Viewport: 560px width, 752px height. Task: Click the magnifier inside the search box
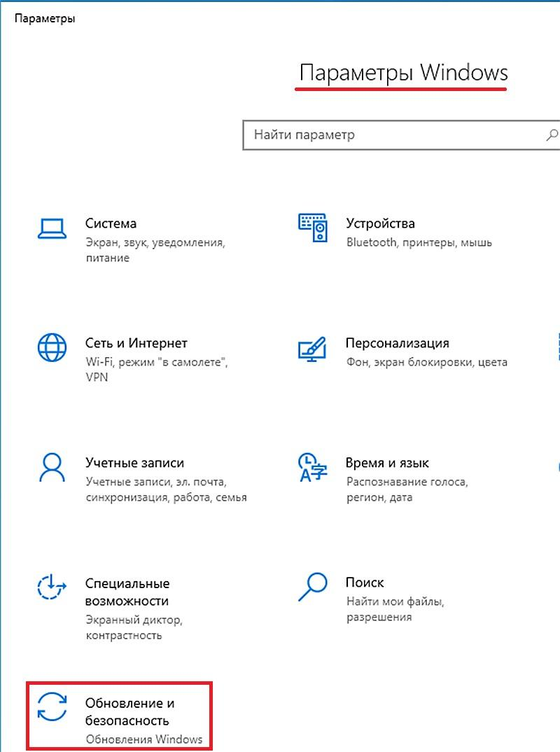pos(552,134)
